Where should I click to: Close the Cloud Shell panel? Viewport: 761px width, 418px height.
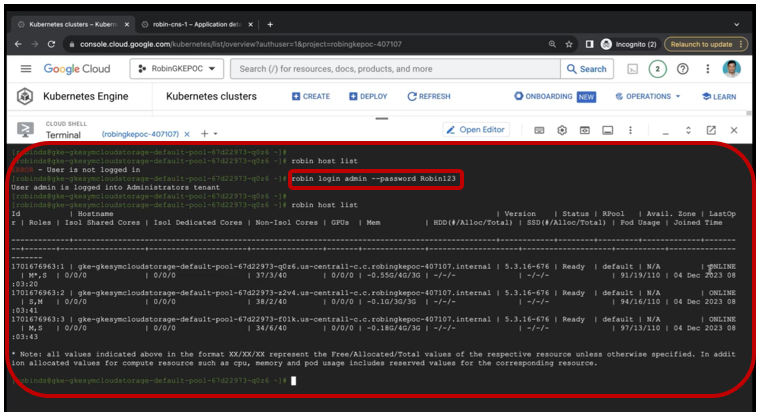[734, 130]
